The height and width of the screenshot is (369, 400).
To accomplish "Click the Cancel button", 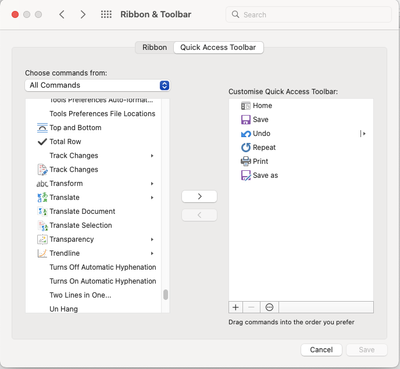I will pos(321,350).
